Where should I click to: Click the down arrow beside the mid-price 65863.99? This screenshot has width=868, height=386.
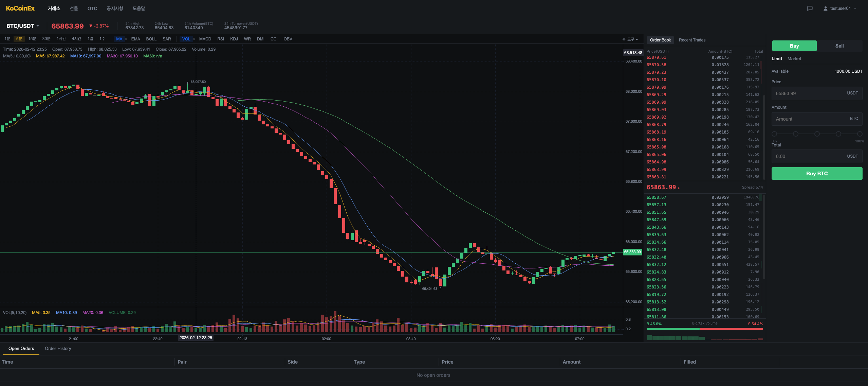679,188
